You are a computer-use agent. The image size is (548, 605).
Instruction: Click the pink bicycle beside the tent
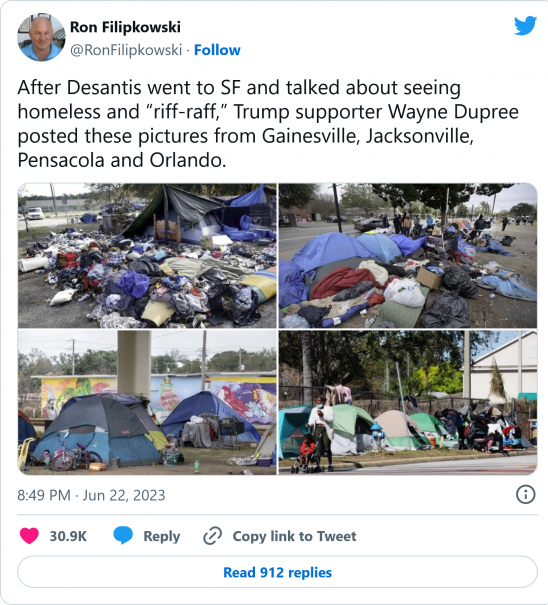pyautogui.click(x=76, y=455)
